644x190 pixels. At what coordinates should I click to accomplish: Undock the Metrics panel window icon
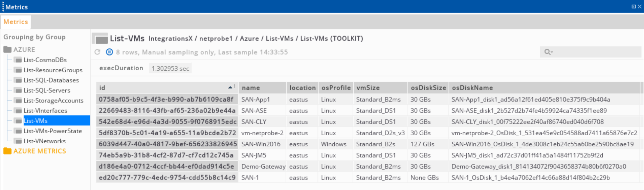coord(634,6)
